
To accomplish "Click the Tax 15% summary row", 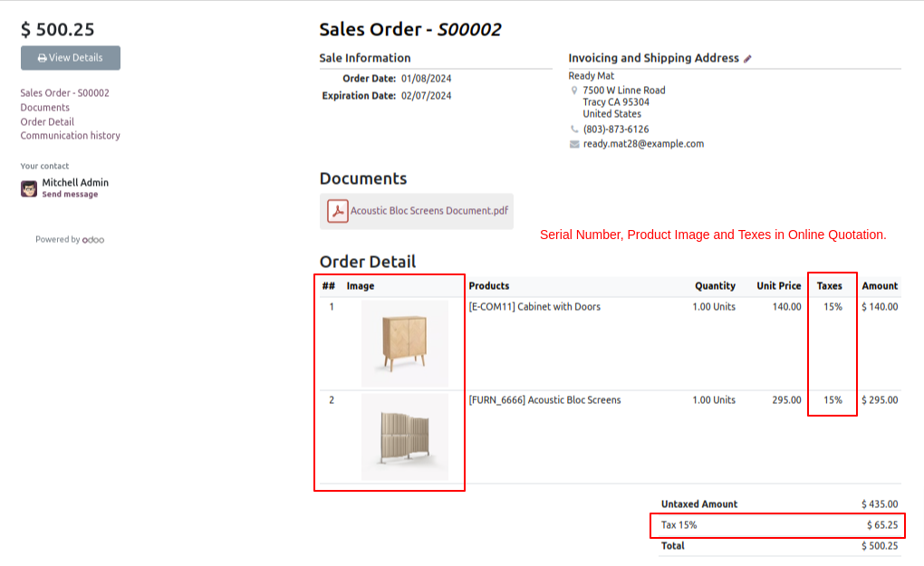I will click(x=777, y=525).
